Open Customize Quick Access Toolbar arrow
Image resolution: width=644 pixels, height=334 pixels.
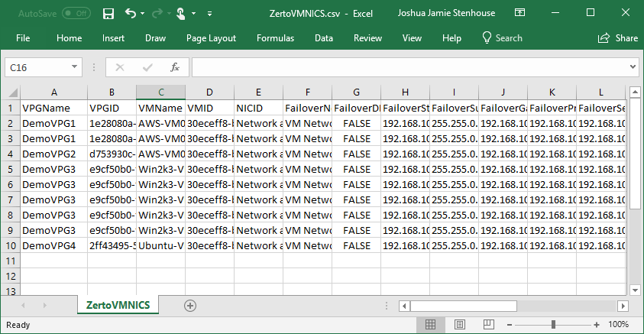point(209,14)
